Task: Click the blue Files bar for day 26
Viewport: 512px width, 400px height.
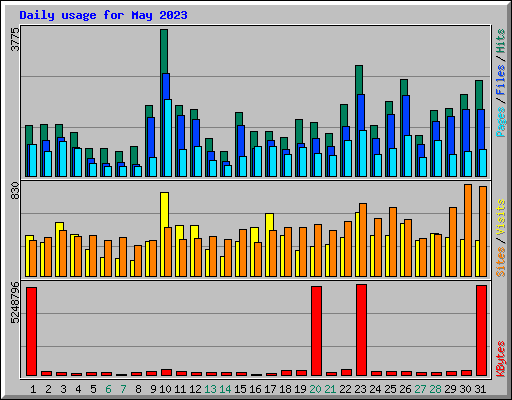Action: tap(406, 115)
